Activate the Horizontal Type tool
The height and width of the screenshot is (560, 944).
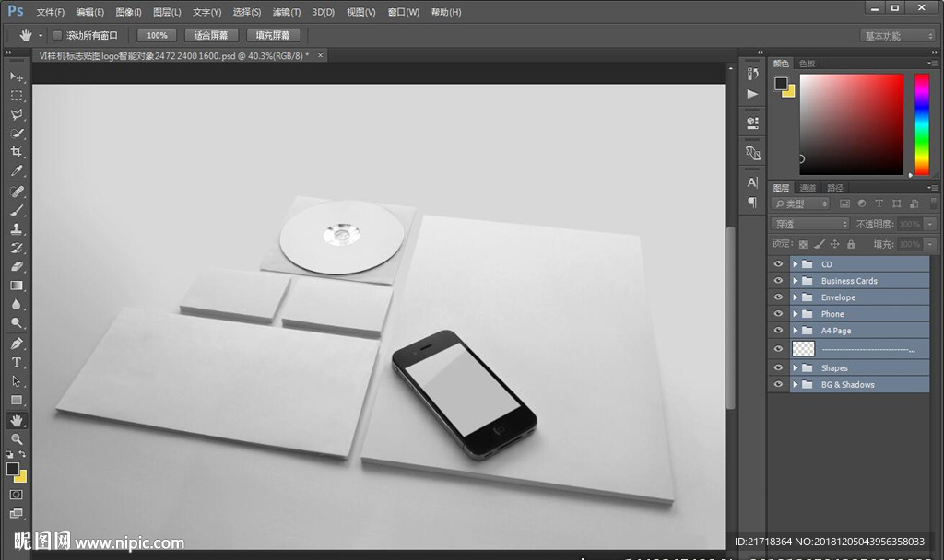pos(17,362)
